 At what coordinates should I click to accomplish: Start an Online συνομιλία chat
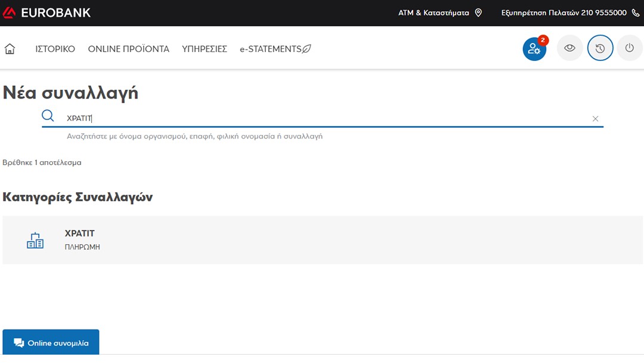[x=51, y=343]
